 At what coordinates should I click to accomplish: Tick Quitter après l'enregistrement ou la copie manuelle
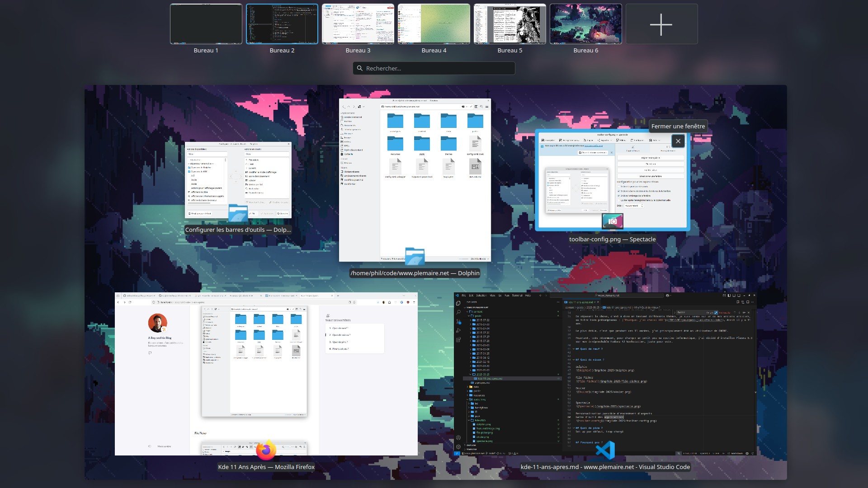coord(618,200)
